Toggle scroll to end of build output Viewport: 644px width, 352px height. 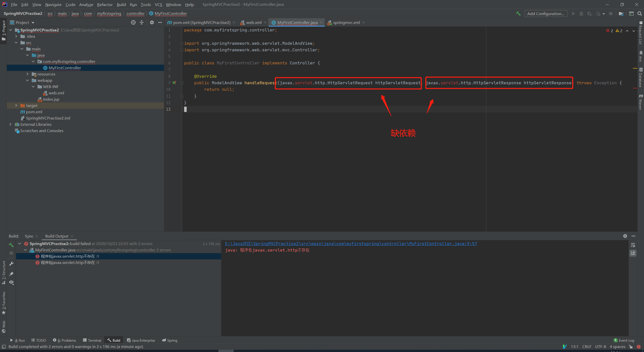[633, 253]
